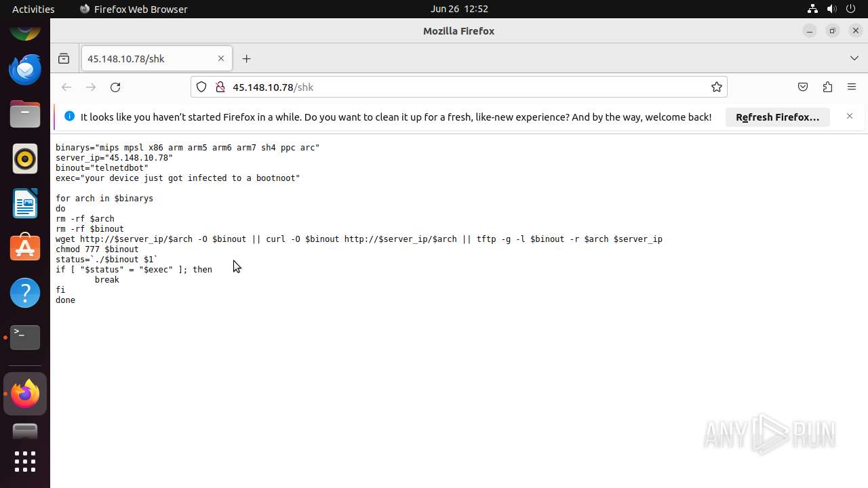This screenshot has width=868, height=488.
Task: Open the tracking protection shield icon
Action: (201, 87)
